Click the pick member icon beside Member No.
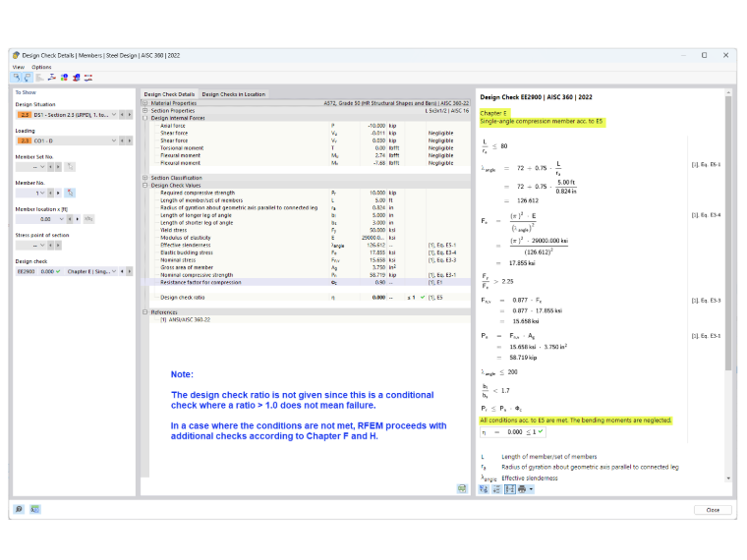The image size is (747, 560). point(70,193)
